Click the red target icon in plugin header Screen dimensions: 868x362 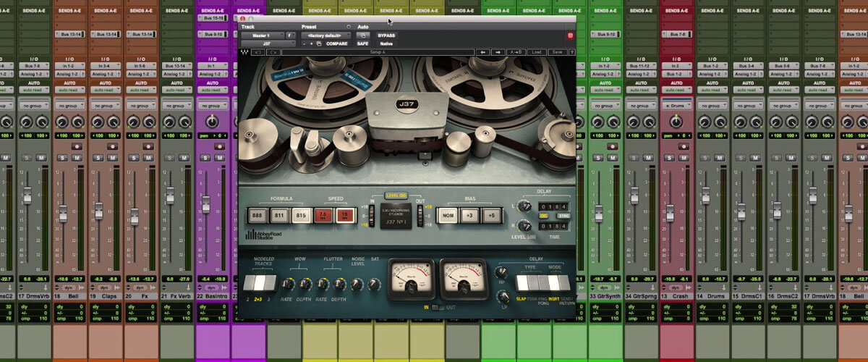point(570,35)
